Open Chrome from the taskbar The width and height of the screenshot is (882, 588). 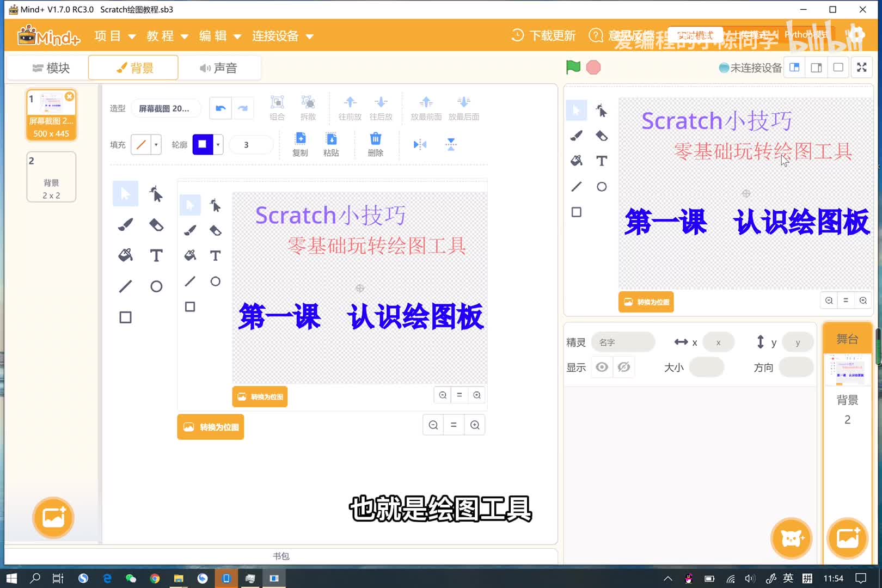point(155,578)
